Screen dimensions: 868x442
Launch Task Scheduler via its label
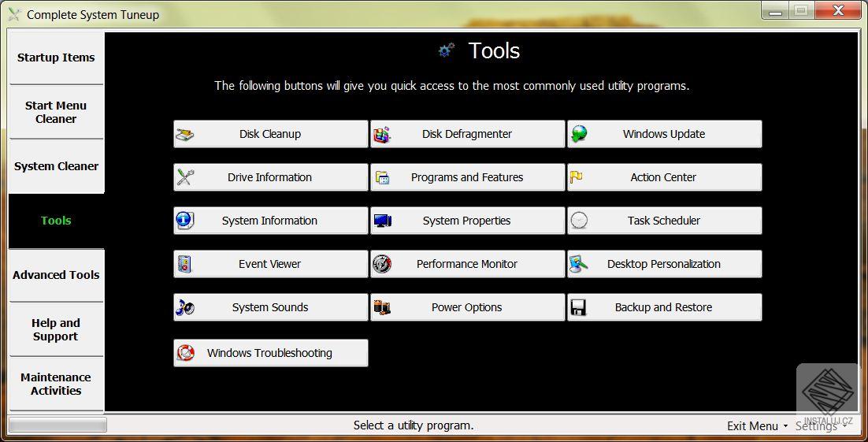(664, 221)
